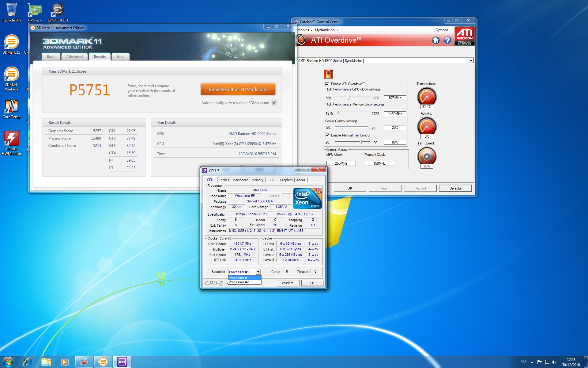The image size is (588, 368).
Task: Click the NO language indicator in taskbar
Action: [x=524, y=361]
